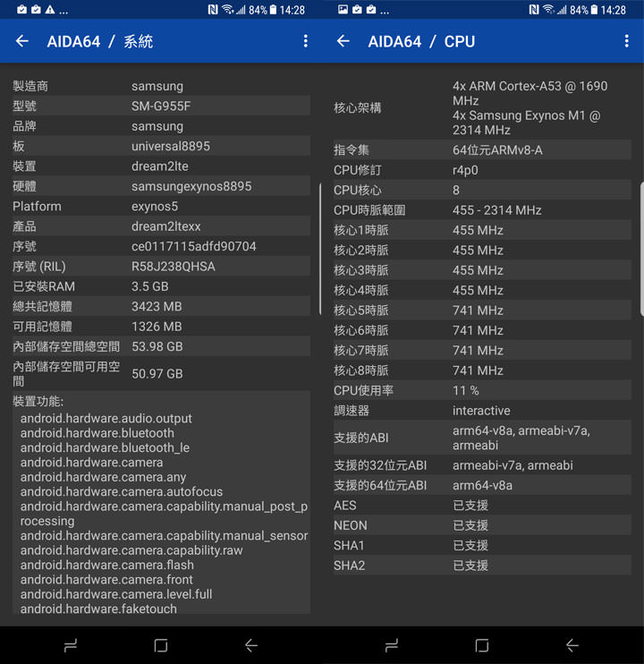Select governor interactive value
Screen dimensions: 644x664
(481, 411)
